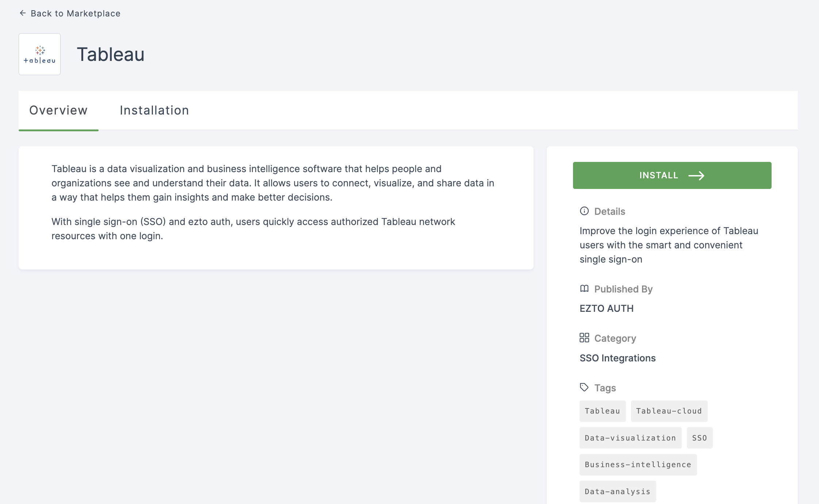Viewport: 819px width, 504px height.
Task: Click the grid icon beside Category
Action: coord(584,338)
